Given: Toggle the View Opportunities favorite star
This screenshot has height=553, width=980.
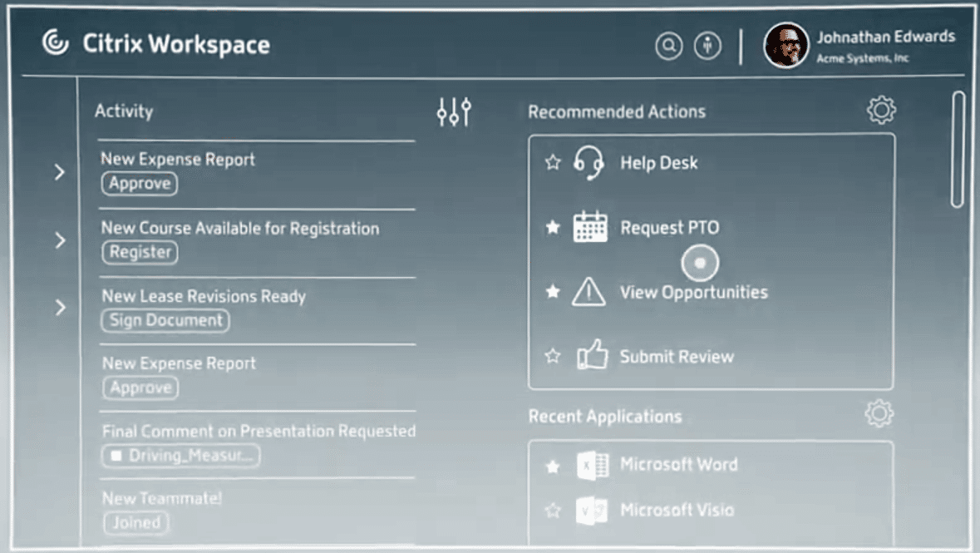Looking at the screenshot, I should 553,291.
